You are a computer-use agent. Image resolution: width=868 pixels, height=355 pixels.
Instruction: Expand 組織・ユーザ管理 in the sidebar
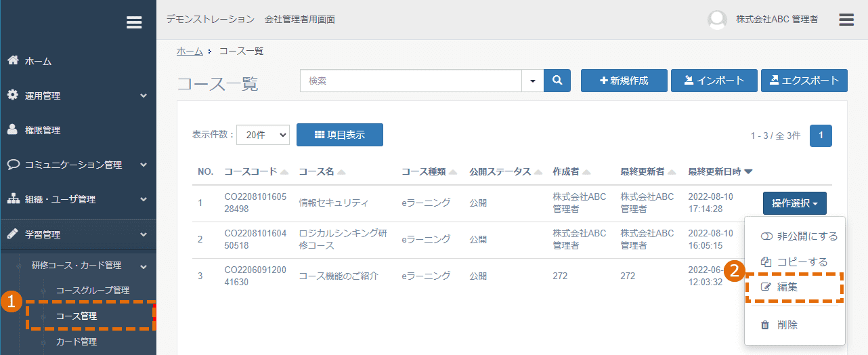pos(78,199)
